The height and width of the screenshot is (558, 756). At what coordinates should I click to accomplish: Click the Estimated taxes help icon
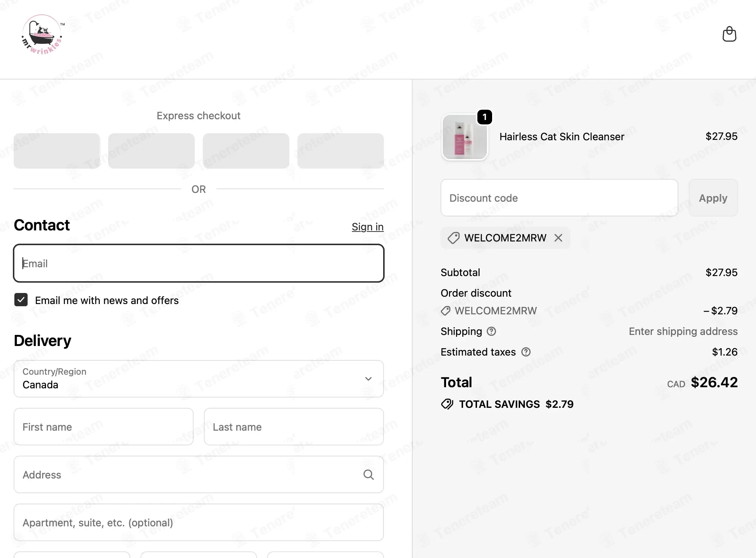(526, 352)
